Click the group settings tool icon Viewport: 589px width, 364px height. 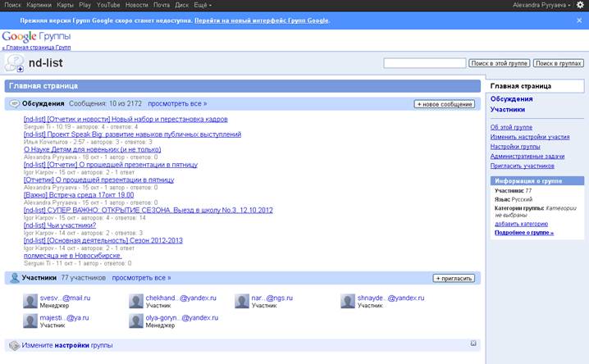click(14, 345)
